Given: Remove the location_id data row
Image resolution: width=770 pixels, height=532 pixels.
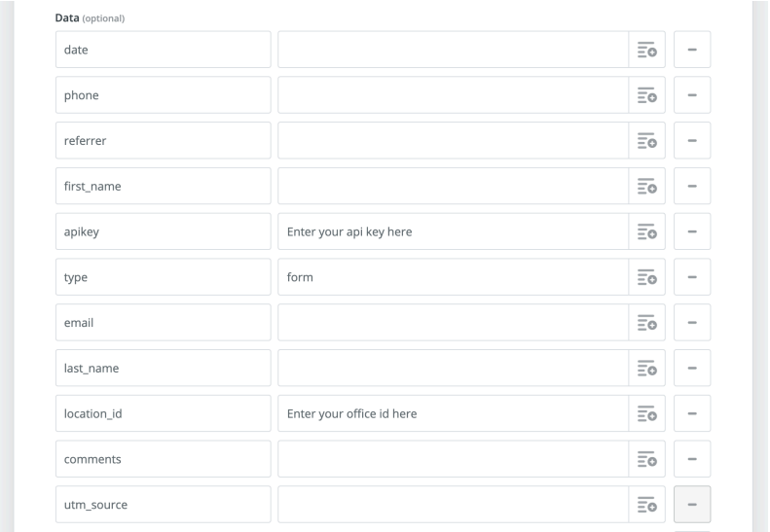Looking at the screenshot, I should [692, 413].
